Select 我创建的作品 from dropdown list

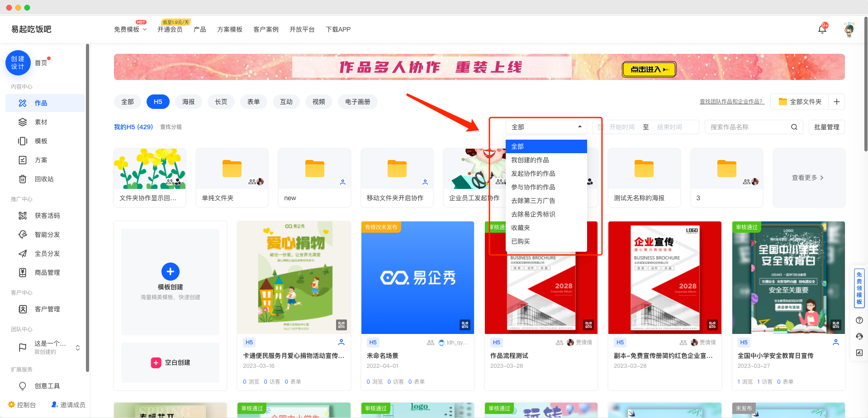click(530, 160)
